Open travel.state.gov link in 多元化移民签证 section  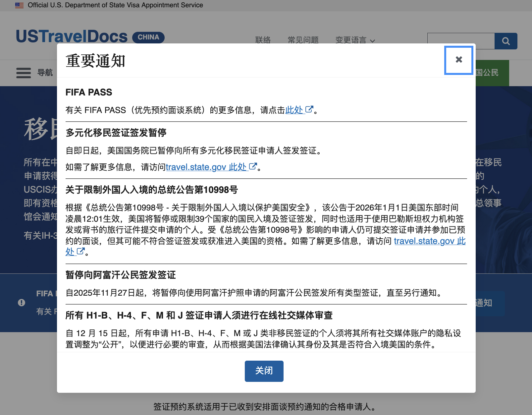pyautogui.click(x=206, y=167)
